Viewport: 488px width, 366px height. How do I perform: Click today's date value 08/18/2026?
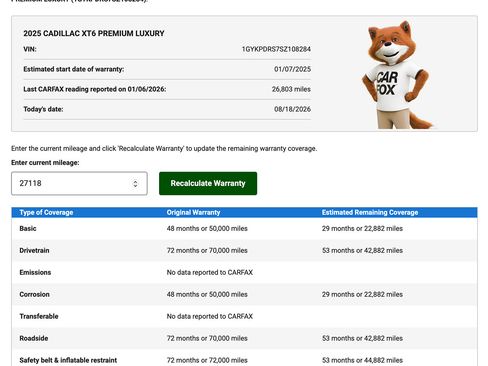point(292,109)
